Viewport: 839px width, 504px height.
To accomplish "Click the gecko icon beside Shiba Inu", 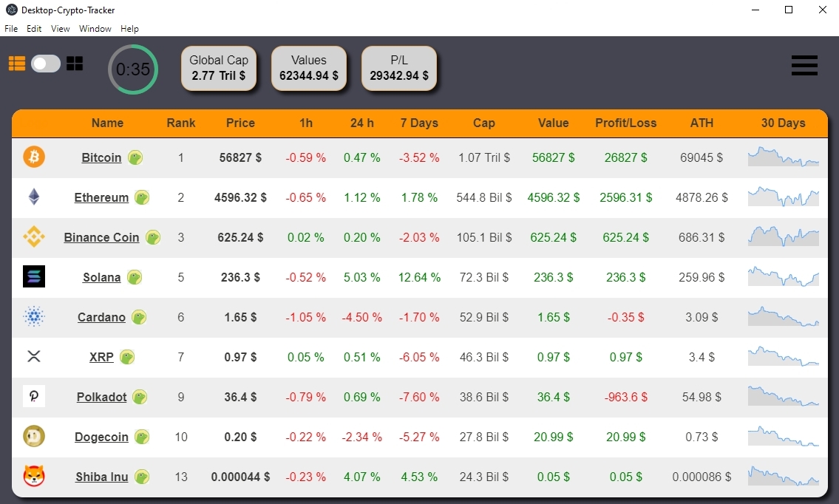I will tap(142, 477).
